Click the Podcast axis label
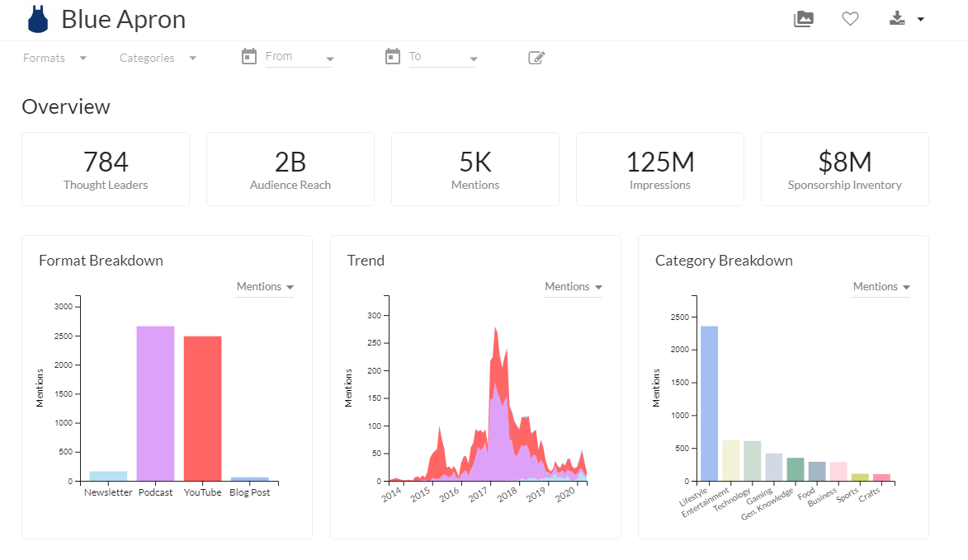 (x=156, y=492)
